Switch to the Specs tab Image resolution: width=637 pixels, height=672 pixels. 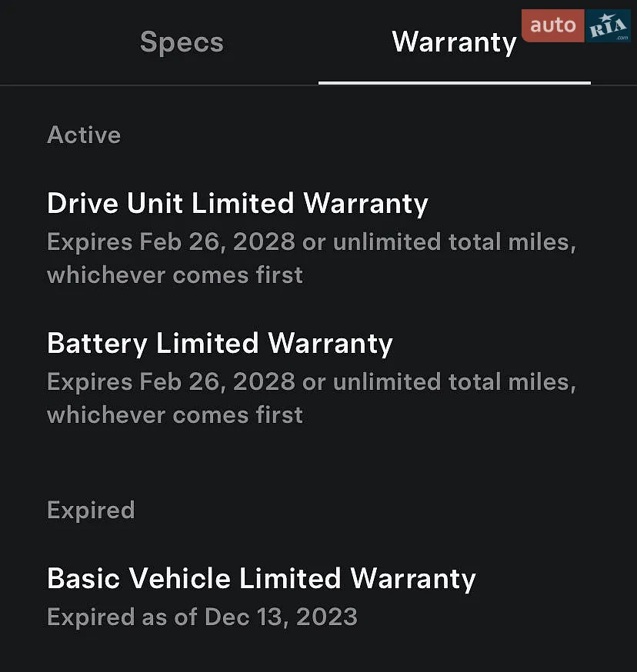(182, 42)
